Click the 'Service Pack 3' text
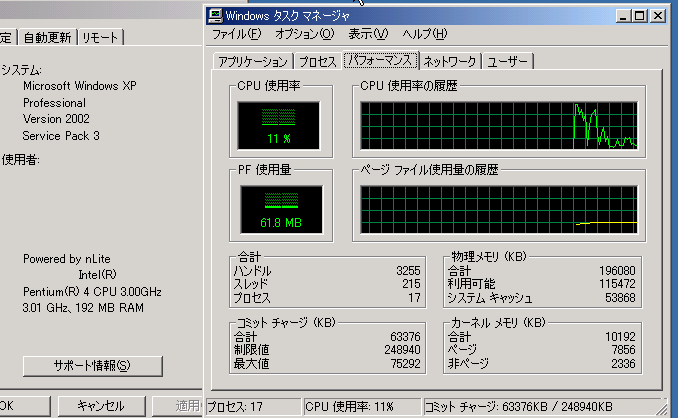Image resolution: width=678 pixels, height=418 pixels. 61,136
